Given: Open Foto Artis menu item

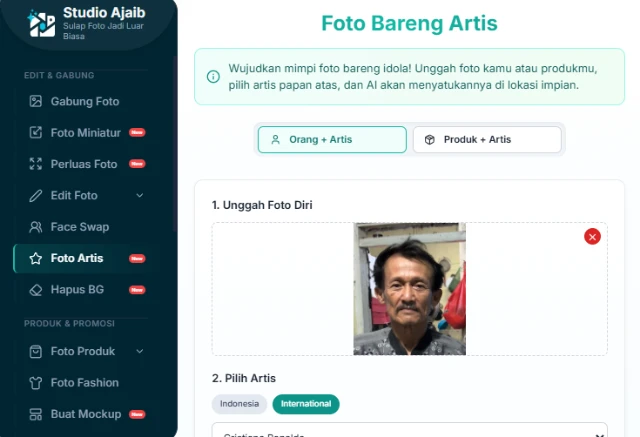Looking at the screenshot, I should pos(82,258).
